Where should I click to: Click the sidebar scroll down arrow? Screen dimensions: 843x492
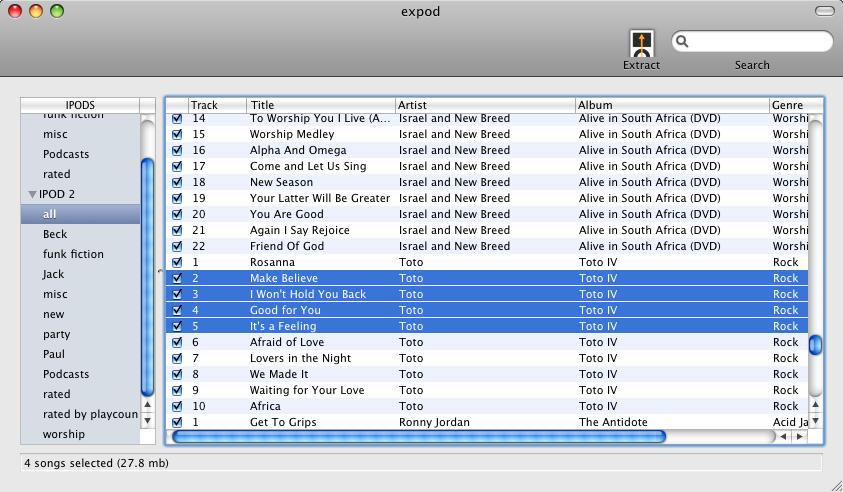[147, 420]
